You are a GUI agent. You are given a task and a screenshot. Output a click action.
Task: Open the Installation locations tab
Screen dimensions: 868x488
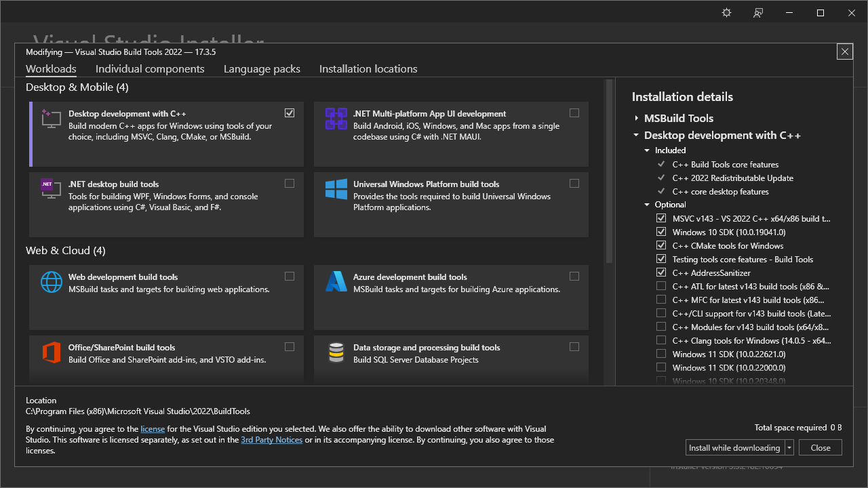pos(368,69)
